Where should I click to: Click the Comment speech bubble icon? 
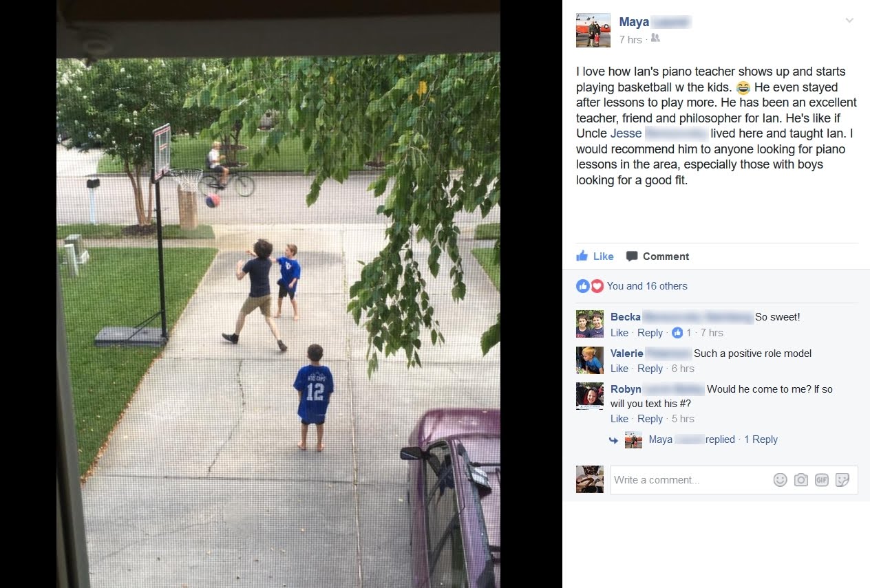(x=632, y=257)
